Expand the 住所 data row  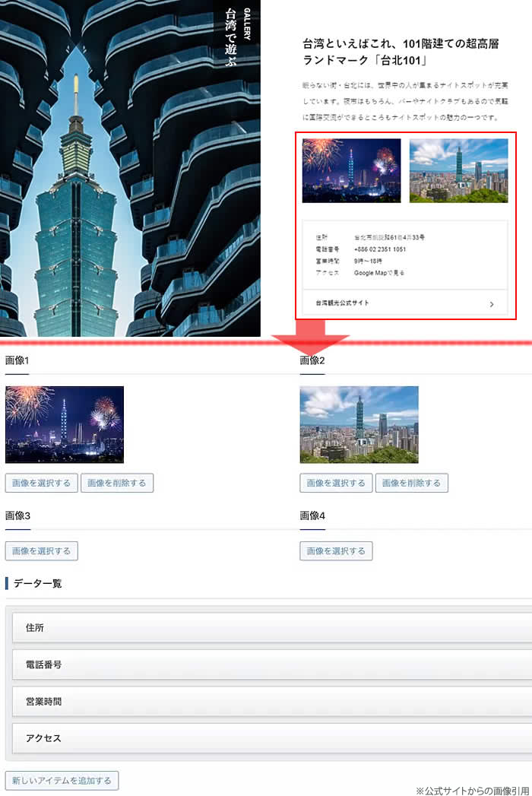coord(272,627)
